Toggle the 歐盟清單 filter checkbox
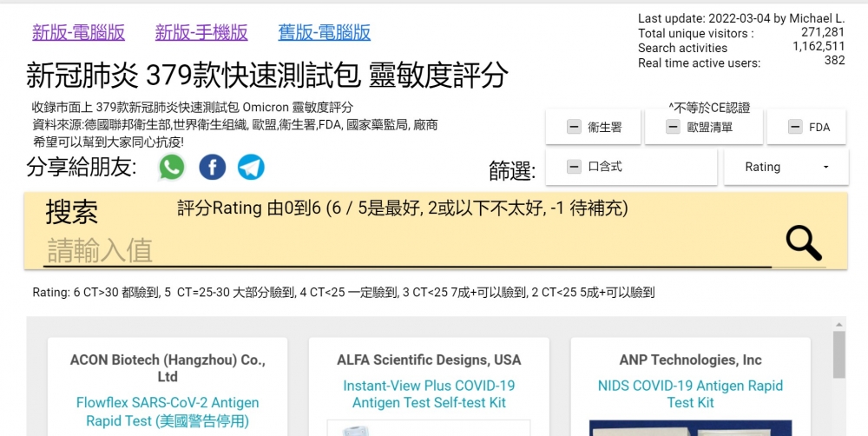This screenshot has width=868, height=436. click(x=673, y=127)
